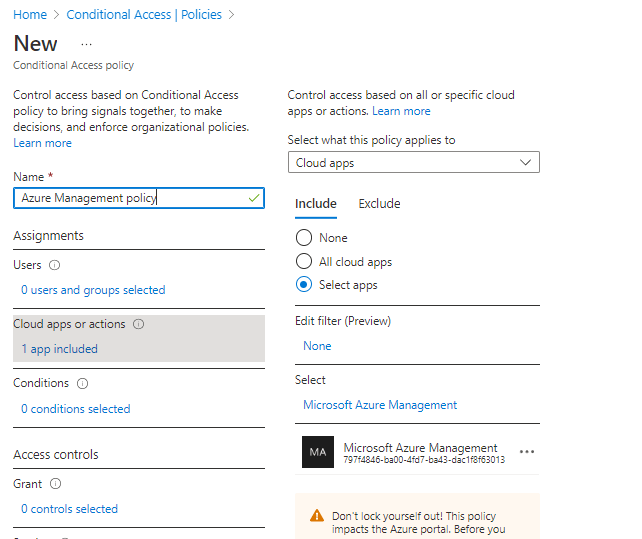
Task: Click the Conditions info icon
Action: pyautogui.click(x=82, y=384)
